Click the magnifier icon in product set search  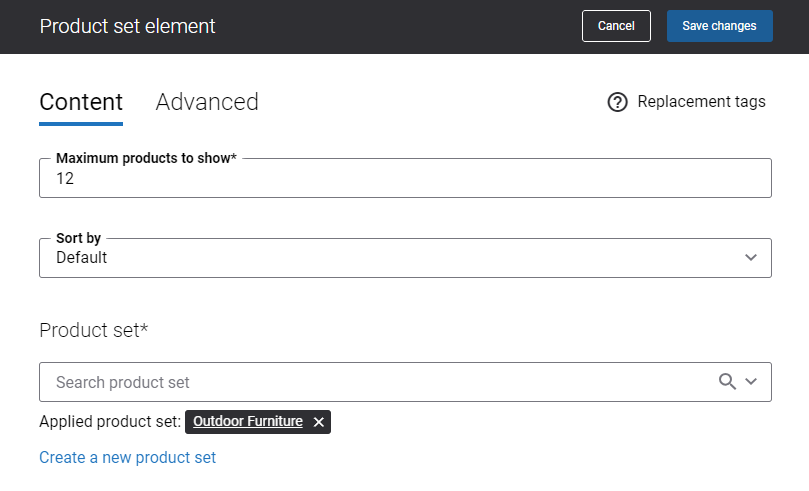tap(727, 382)
